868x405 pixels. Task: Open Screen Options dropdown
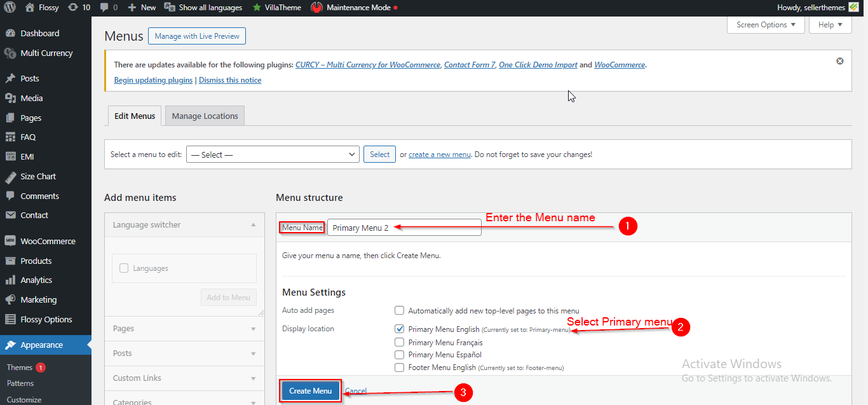tap(766, 25)
